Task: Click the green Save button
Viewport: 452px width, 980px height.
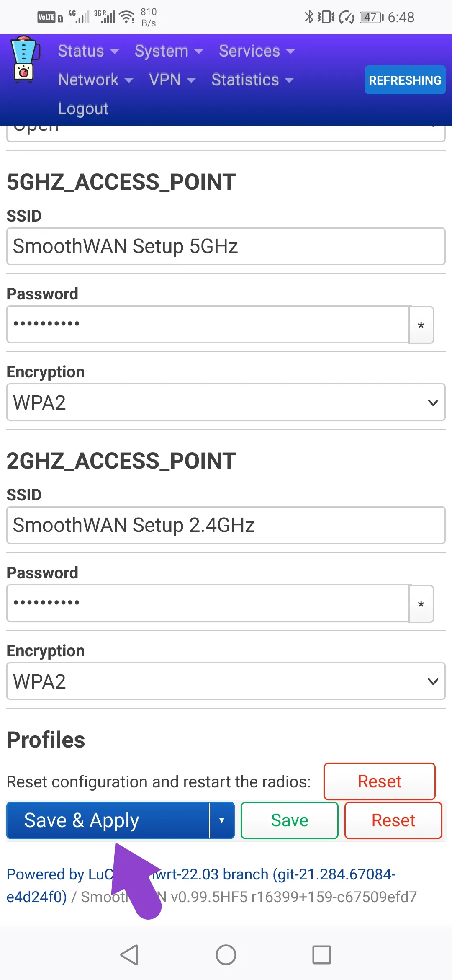Action: pyautogui.click(x=290, y=820)
